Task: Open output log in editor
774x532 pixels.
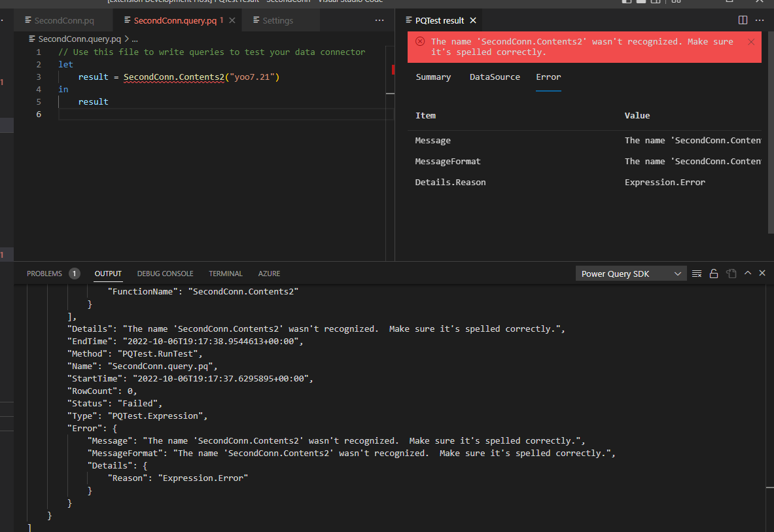Action: coord(731,274)
